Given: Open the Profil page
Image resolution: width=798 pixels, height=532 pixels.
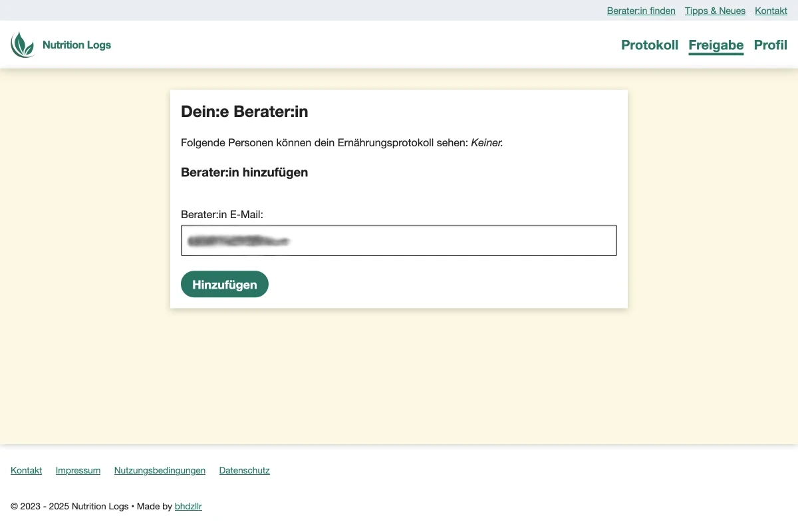Looking at the screenshot, I should (x=770, y=45).
